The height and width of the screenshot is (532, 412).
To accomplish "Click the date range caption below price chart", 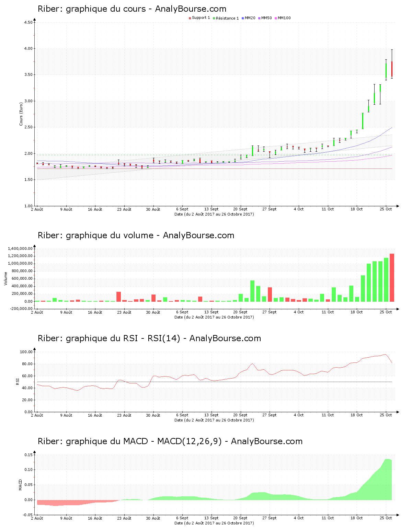I will pos(214,214).
